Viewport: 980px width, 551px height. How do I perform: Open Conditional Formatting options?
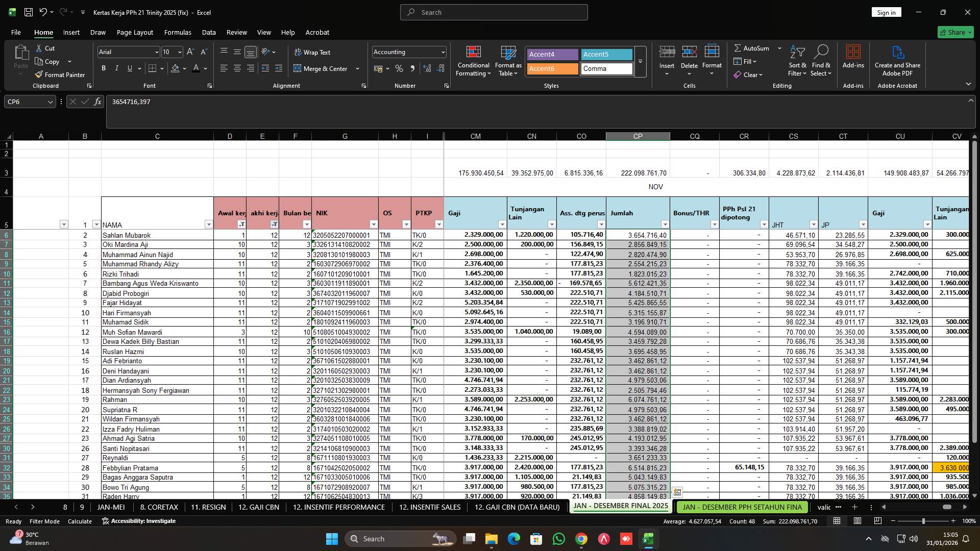pyautogui.click(x=473, y=61)
